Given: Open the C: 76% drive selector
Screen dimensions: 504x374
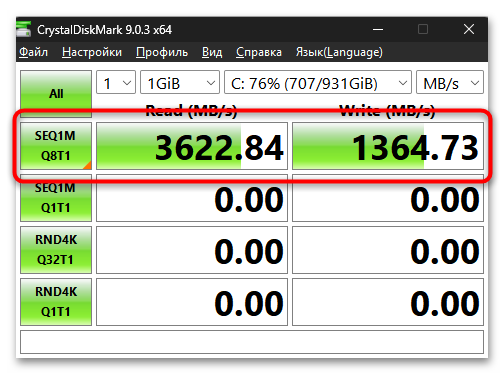Looking at the screenshot, I should click(x=318, y=82).
